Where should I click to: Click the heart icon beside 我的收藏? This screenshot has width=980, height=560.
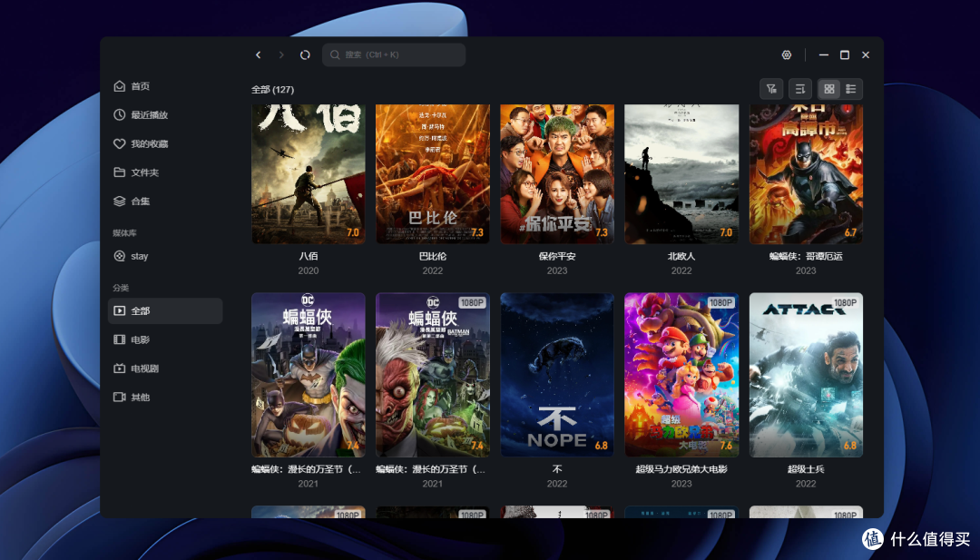click(x=120, y=143)
